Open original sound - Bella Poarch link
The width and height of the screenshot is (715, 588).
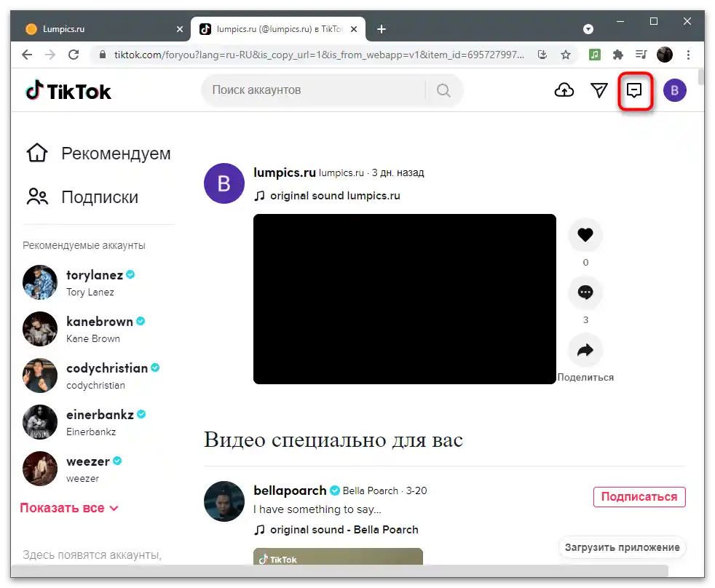(x=336, y=530)
